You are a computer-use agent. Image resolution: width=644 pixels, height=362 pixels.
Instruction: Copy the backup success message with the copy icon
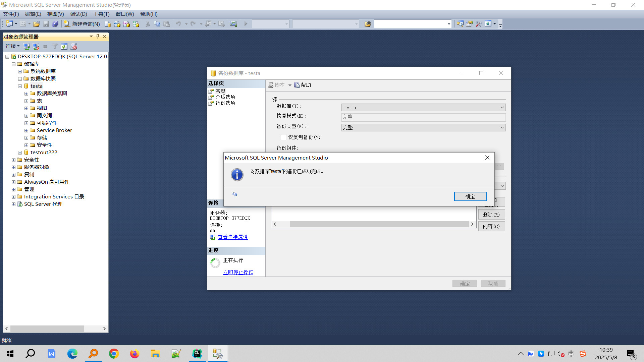[234, 194]
